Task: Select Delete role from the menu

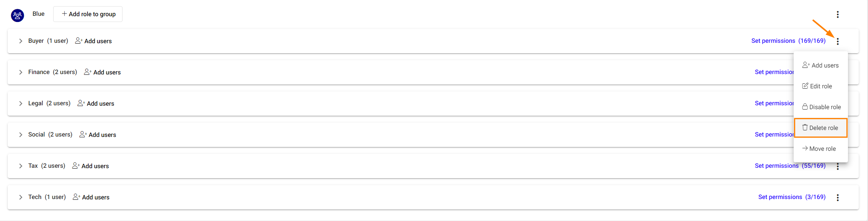Action: [x=821, y=128]
